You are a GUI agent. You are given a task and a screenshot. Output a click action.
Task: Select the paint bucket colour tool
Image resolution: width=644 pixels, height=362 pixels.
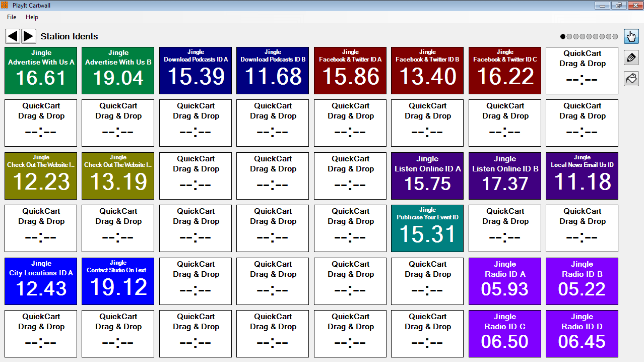[631, 78]
